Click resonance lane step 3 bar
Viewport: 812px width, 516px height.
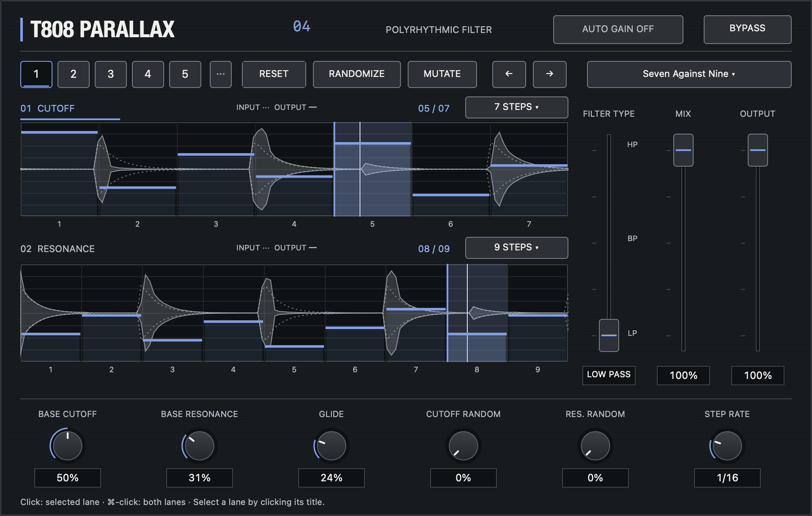click(173, 340)
